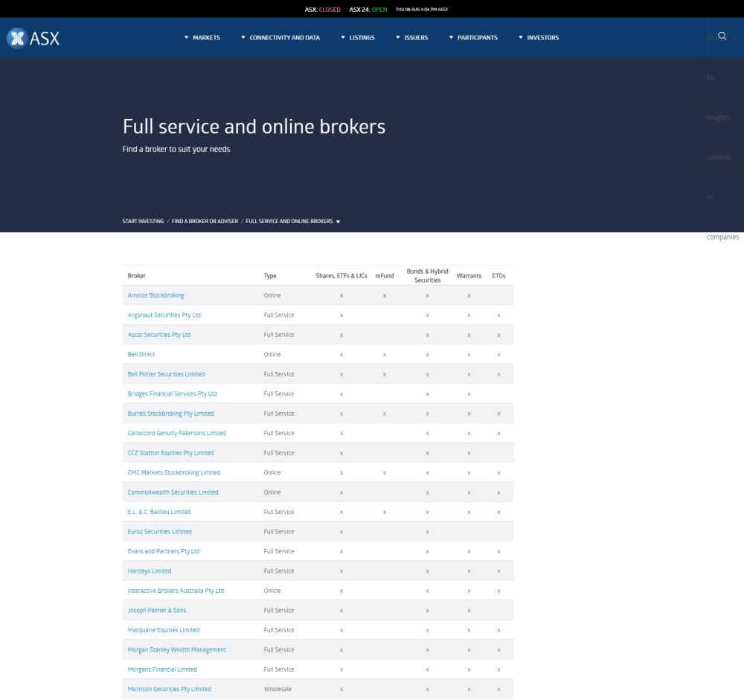
Task: Open Find a Broker or Adviser breadcrumb link
Action: click(x=205, y=221)
